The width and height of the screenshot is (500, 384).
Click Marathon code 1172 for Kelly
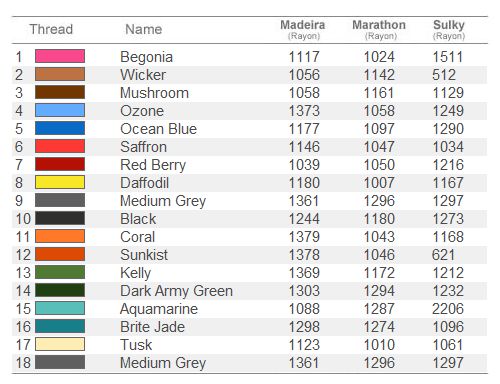(x=379, y=273)
